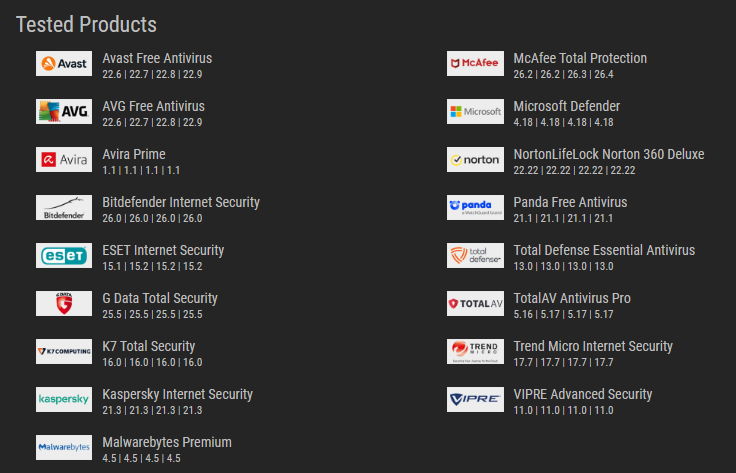Click Bitdefender Internet Security product name
736x473 pixels.
point(181,202)
